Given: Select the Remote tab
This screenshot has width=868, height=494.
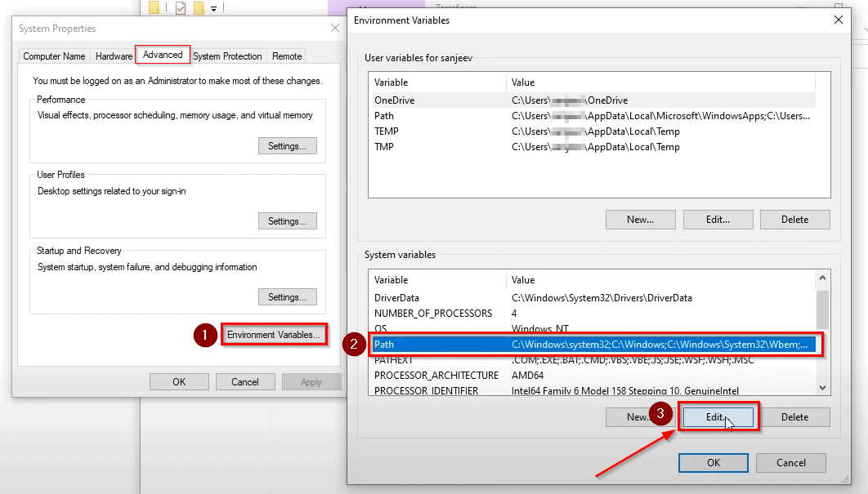Looking at the screenshot, I should pos(287,56).
